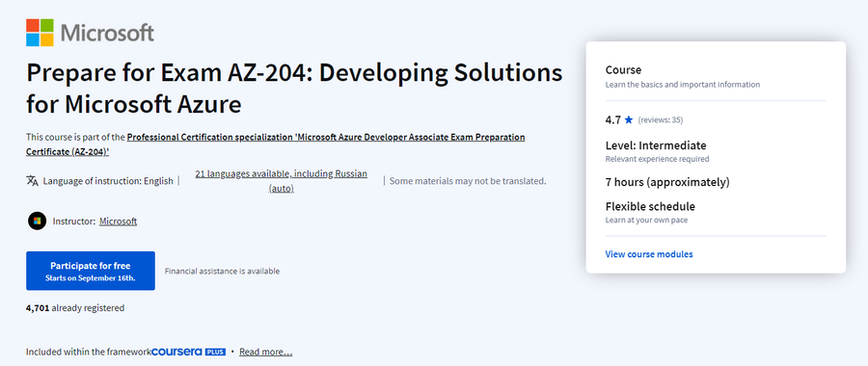Click the translation language icon

32,180
